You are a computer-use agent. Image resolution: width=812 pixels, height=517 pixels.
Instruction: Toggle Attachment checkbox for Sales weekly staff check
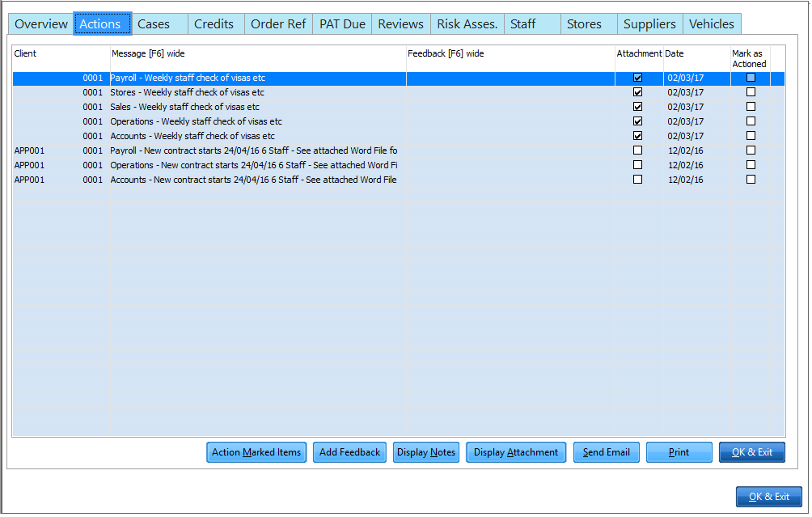tap(637, 107)
